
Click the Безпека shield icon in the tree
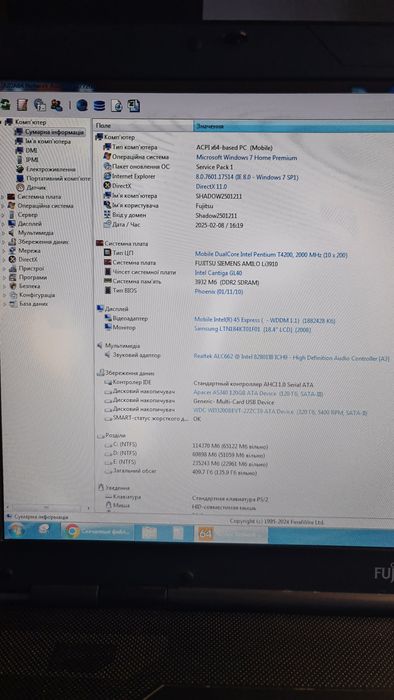point(13,286)
